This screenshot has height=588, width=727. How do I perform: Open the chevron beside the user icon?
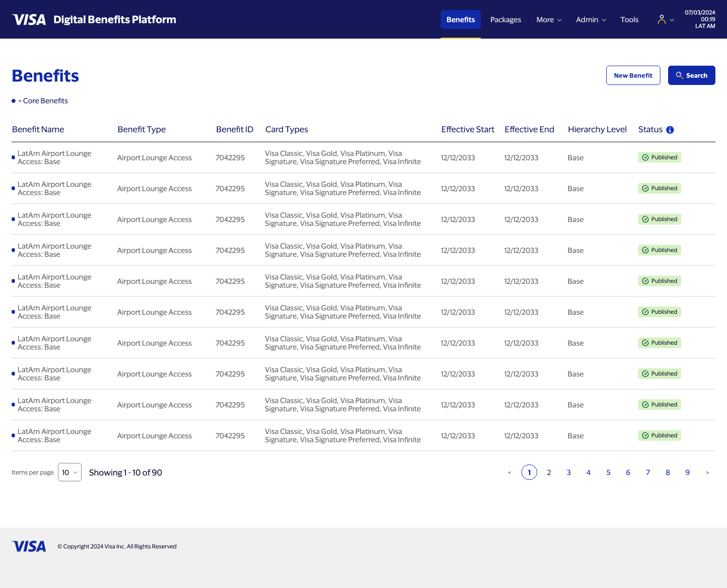click(671, 20)
